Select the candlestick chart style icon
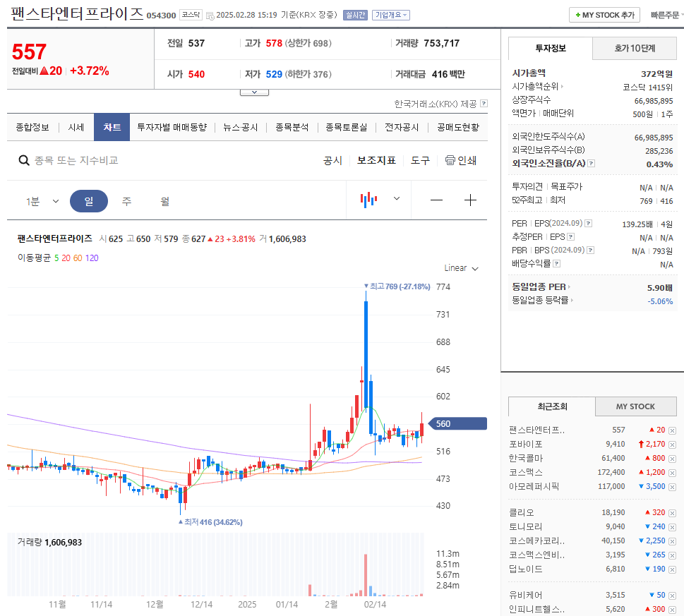This screenshot has width=684, height=616. (368, 200)
